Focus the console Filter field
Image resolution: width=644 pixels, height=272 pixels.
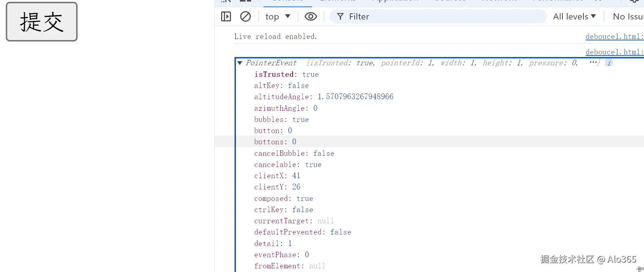pos(438,17)
